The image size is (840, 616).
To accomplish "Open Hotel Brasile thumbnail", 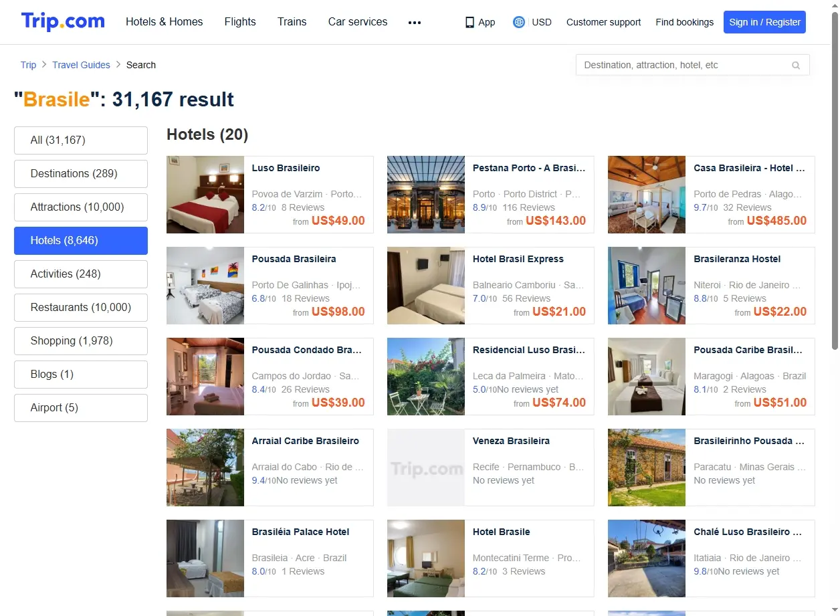I will coord(426,558).
